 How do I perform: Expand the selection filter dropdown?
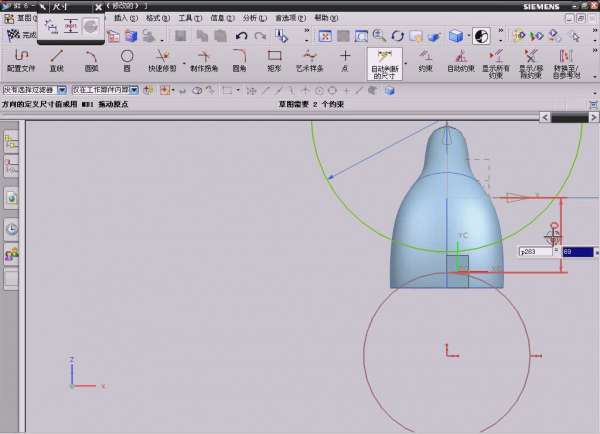(62, 90)
